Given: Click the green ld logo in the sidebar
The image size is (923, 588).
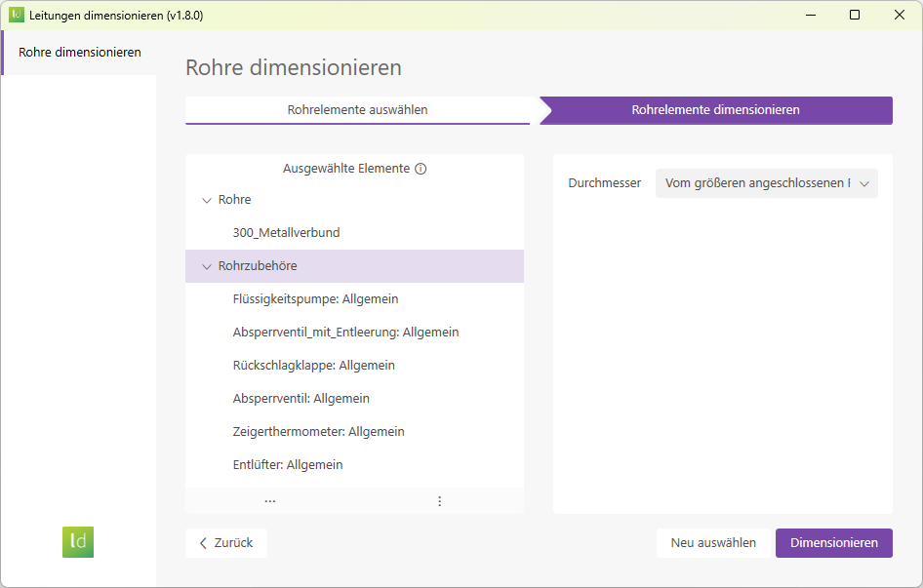Looking at the screenshot, I should [78, 542].
